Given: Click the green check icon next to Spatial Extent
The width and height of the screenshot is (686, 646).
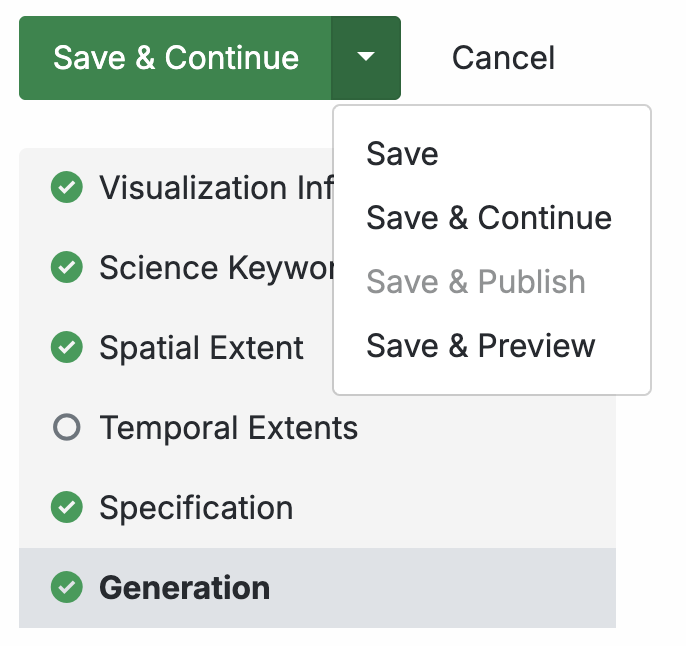Looking at the screenshot, I should (66, 348).
